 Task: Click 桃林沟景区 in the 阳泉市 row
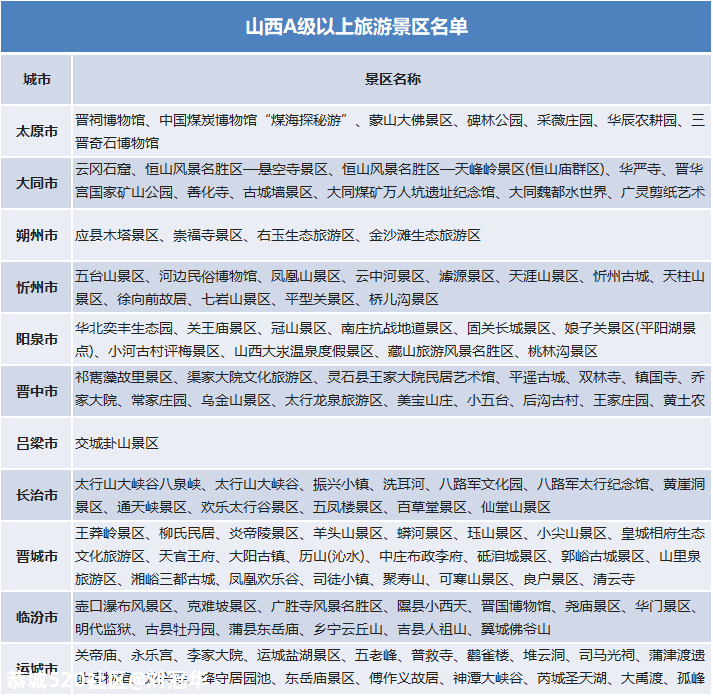(562, 351)
